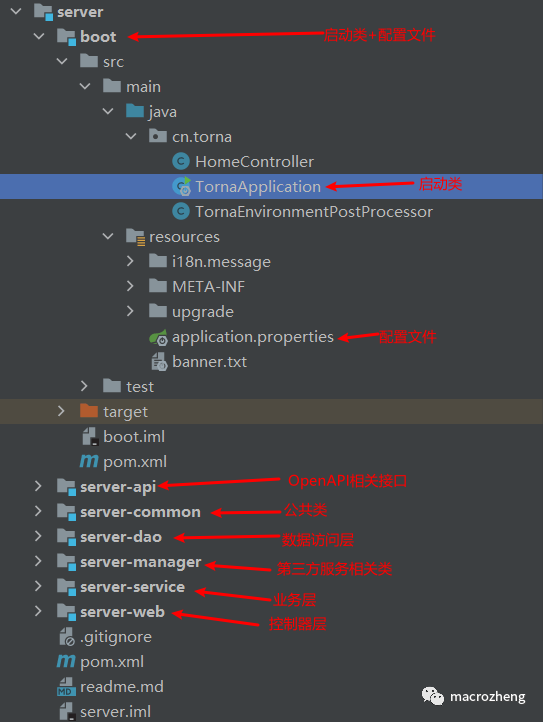Expand the i18n.message folder
The height and width of the screenshot is (722, 543).
tap(130, 261)
